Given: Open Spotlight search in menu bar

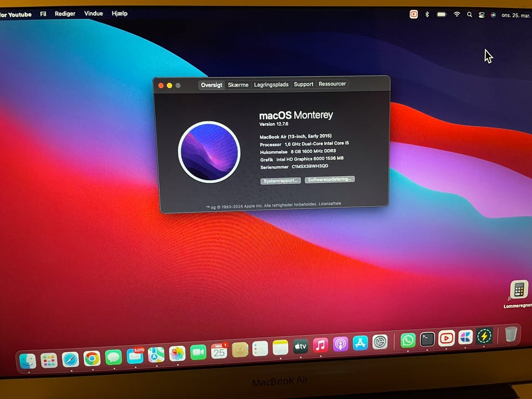Looking at the screenshot, I should (x=470, y=14).
